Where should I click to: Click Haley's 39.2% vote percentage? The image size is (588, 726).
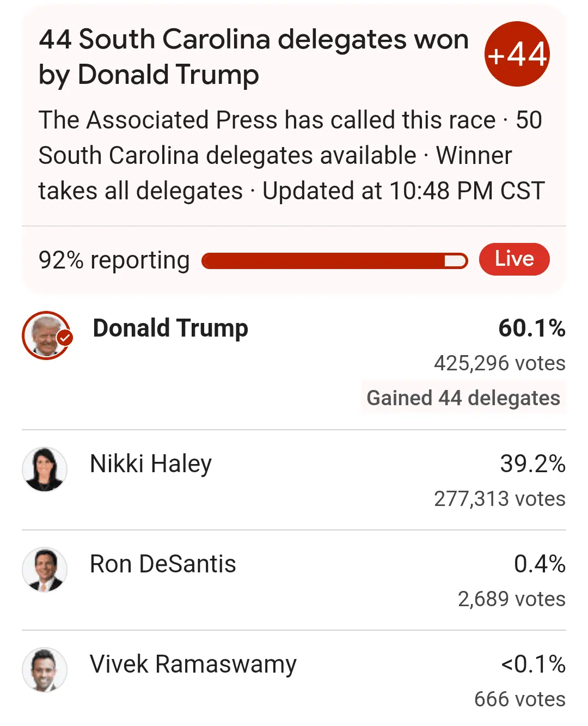532,464
